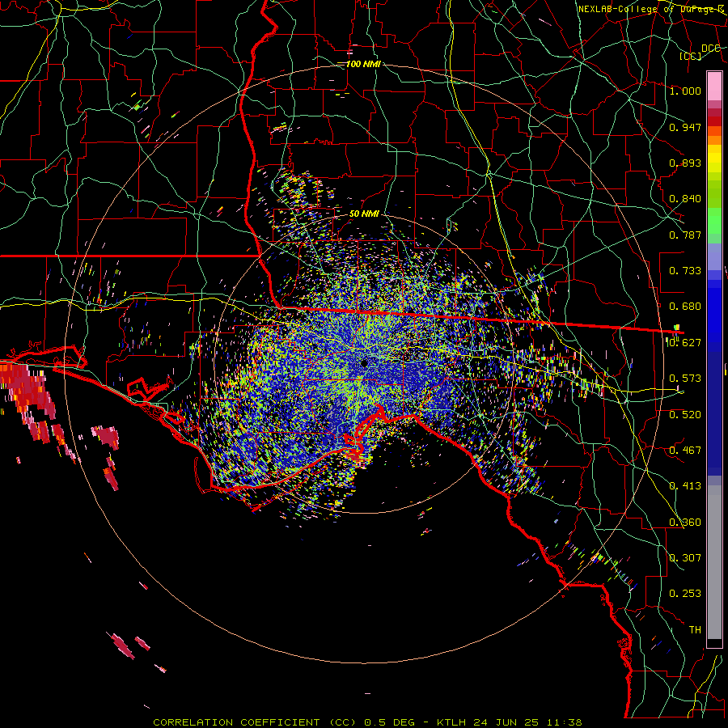Click the black radar site dot at center
The height and width of the screenshot is (728, 728).
(x=365, y=363)
